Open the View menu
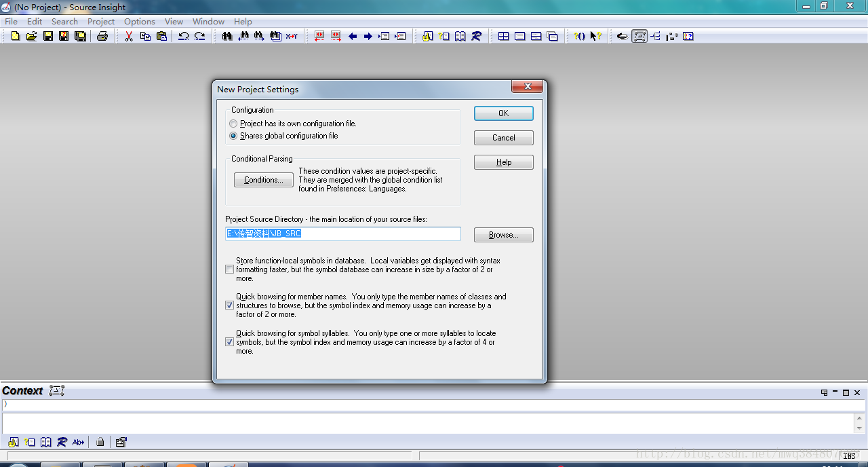Image resolution: width=868 pixels, height=467 pixels. coord(174,21)
